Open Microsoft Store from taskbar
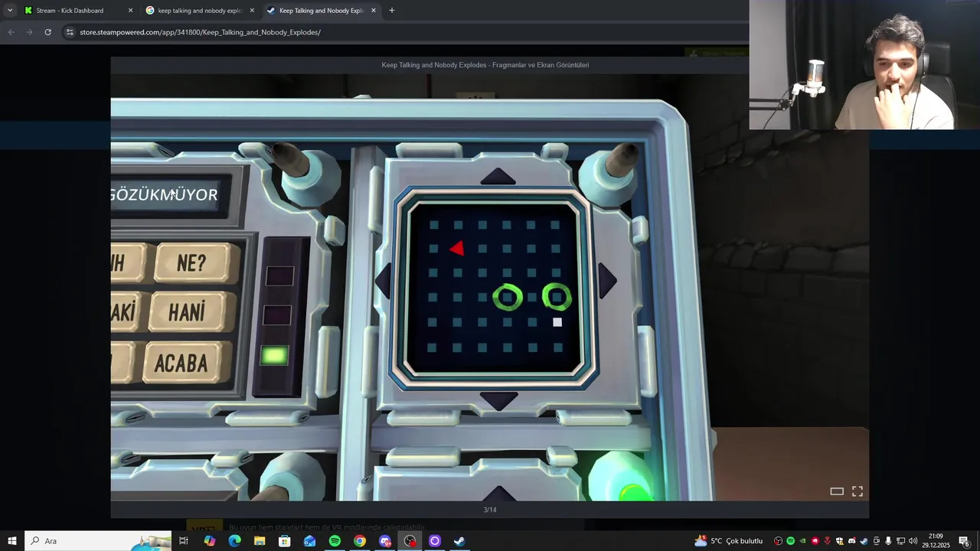Image resolution: width=980 pixels, height=551 pixels. [x=284, y=541]
